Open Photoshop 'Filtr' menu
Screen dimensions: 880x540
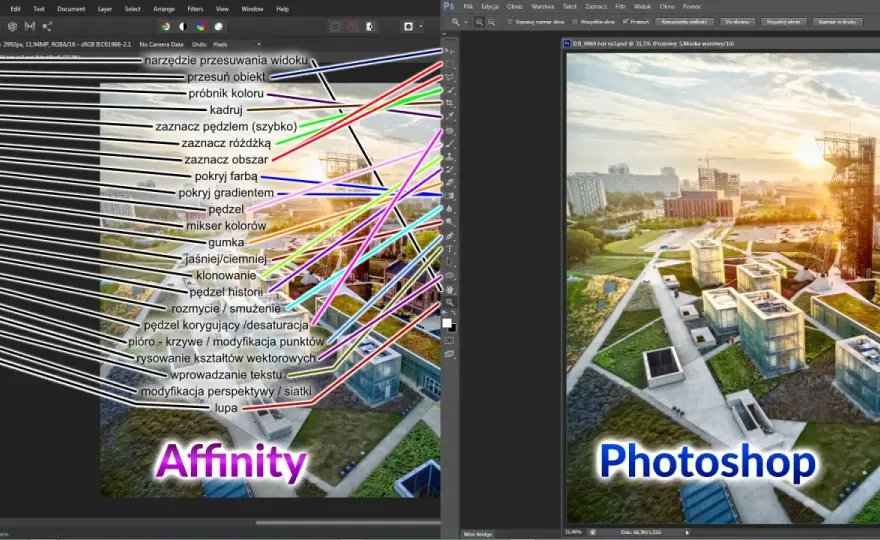tap(620, 7)
